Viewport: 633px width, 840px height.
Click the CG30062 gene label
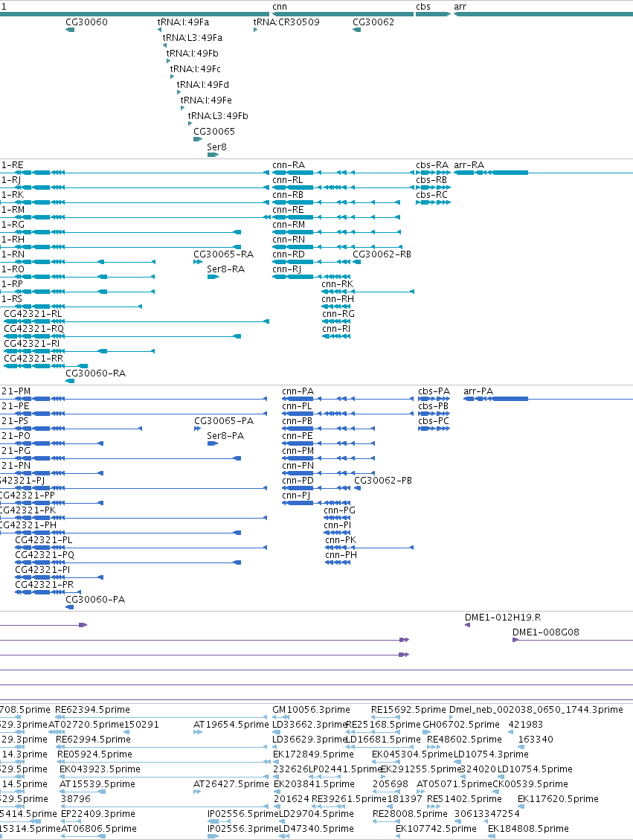(x=373, y=22)
